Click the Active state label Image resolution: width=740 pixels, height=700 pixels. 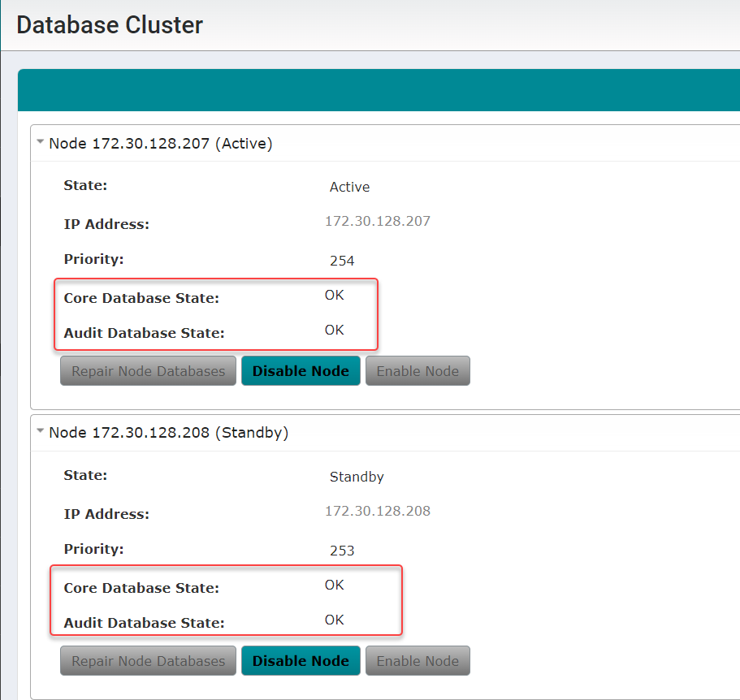tap(349, 187)
